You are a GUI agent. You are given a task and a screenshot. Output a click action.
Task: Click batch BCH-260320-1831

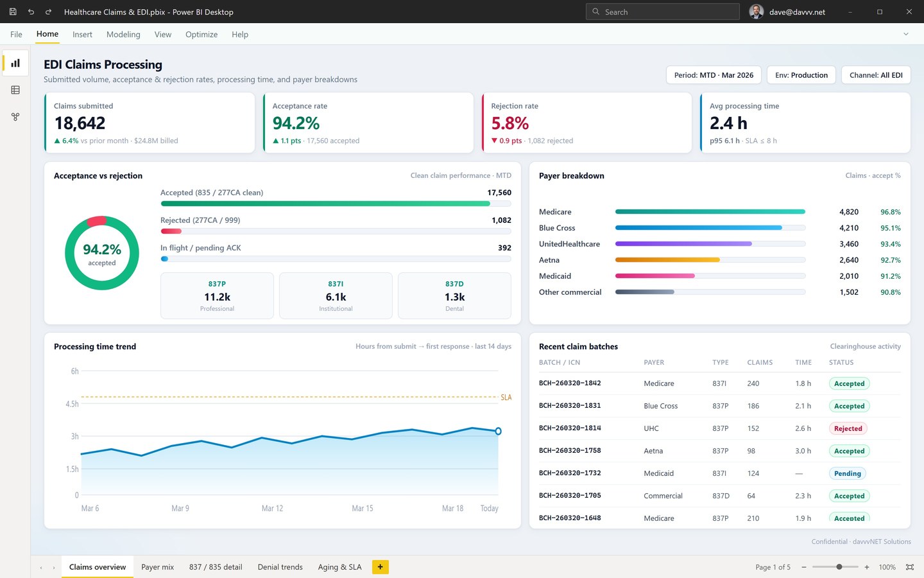point(570,406)
